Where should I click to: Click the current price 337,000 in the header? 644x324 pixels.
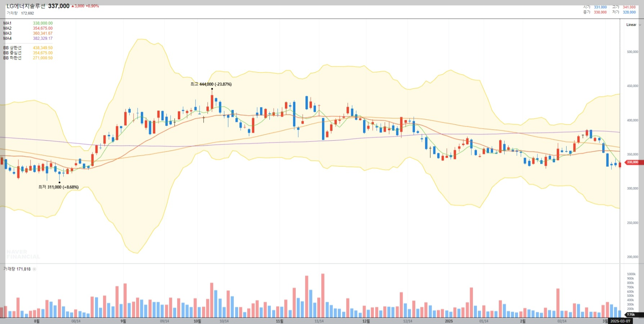(x=59, y=6)
